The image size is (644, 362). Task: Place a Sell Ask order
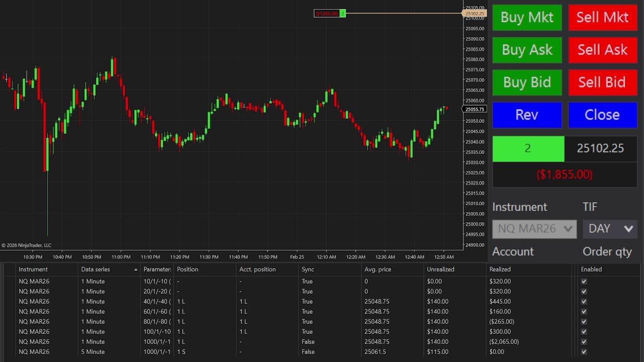coord(602,50)
